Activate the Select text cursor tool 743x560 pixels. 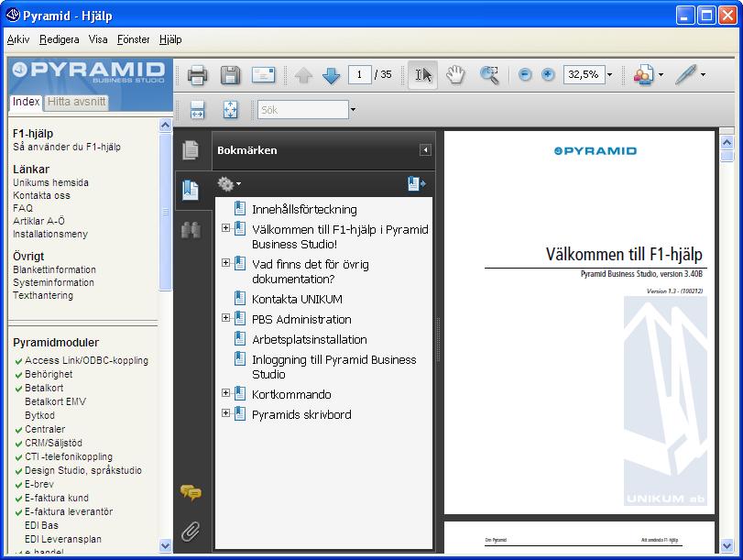coord(423,75)
